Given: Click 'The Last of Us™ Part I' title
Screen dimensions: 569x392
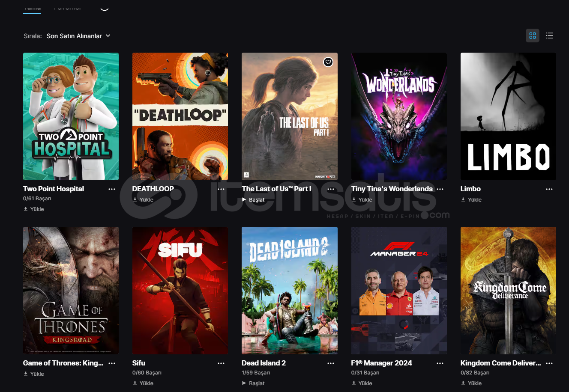Looking at the screenshot, I should pyautogui.click(x=276, y=189).
